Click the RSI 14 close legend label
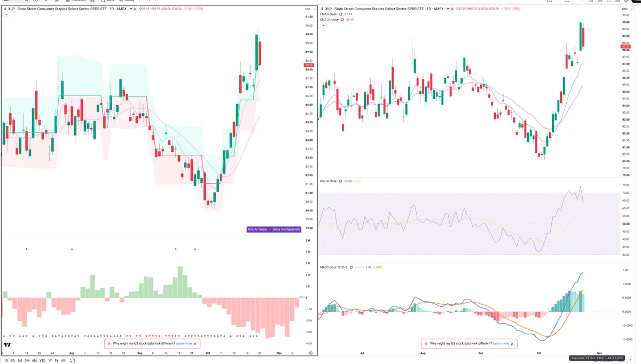 329,181
